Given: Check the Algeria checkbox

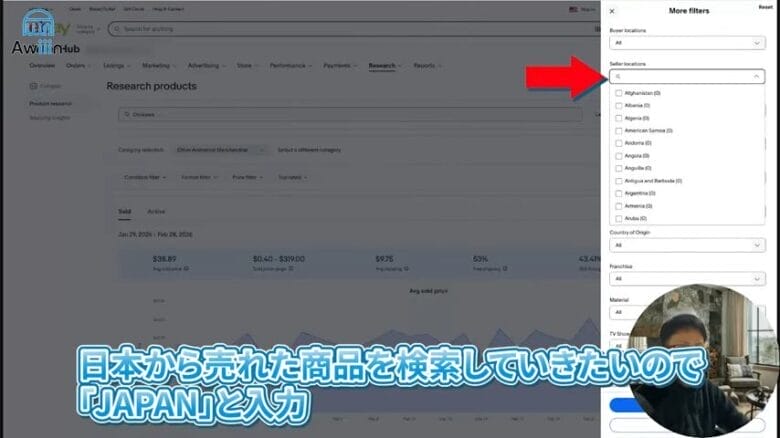Looking at the screenshot, I should pyautogui.click(x=618, y=118).
